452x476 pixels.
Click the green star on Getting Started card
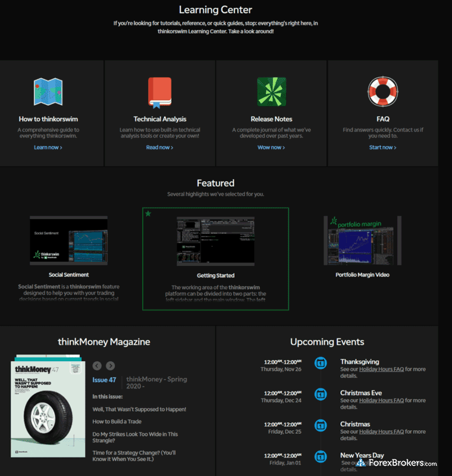coord(148,214)
